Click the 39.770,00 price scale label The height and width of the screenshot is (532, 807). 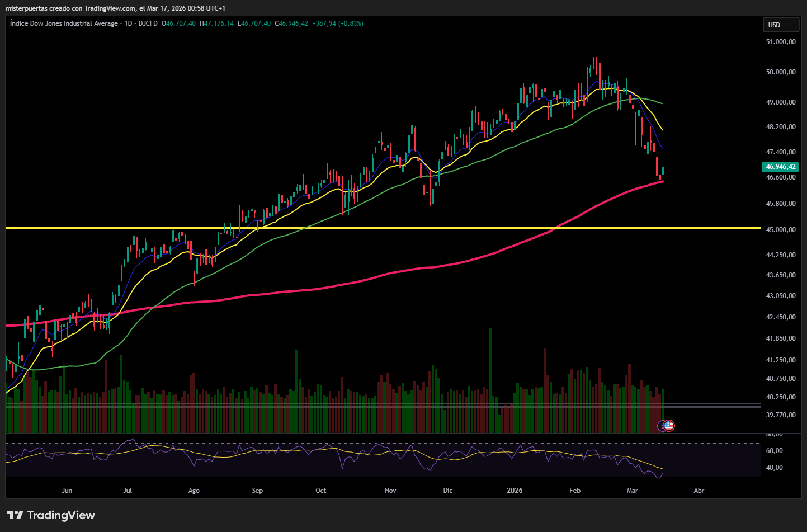point(781,415)
